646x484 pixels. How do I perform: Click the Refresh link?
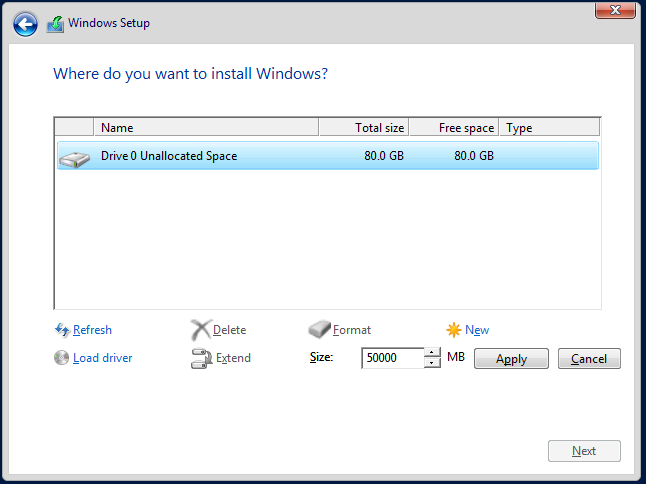point(92,330)
